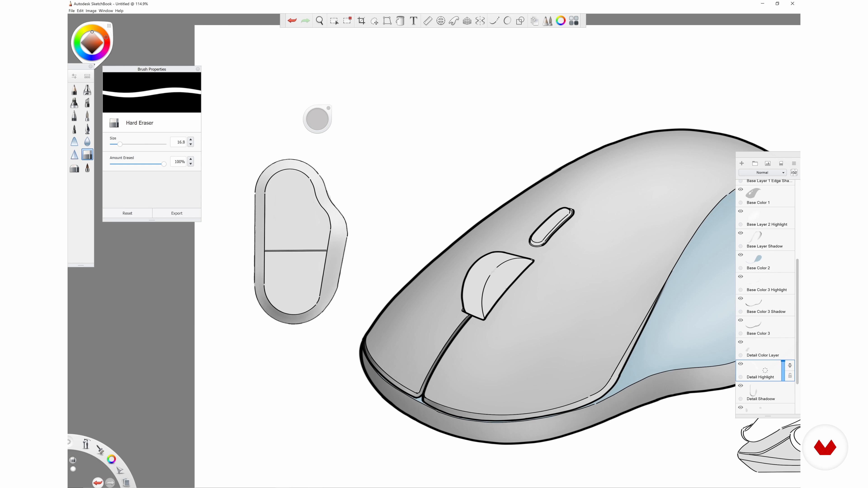The width and height of the screenshot is (868, 488).
Task: Click the Export button in Brush Properties
Action: click(177, 213)
